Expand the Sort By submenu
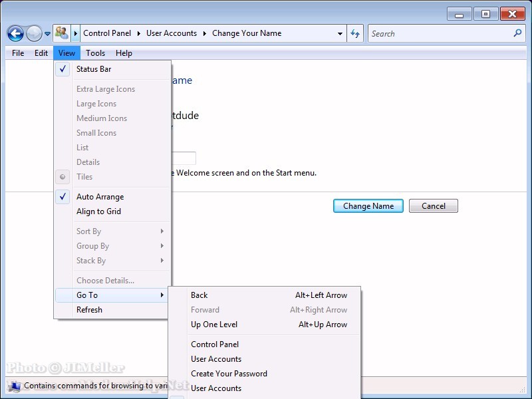This screenshot has height=399, width=532. (112, 231)
